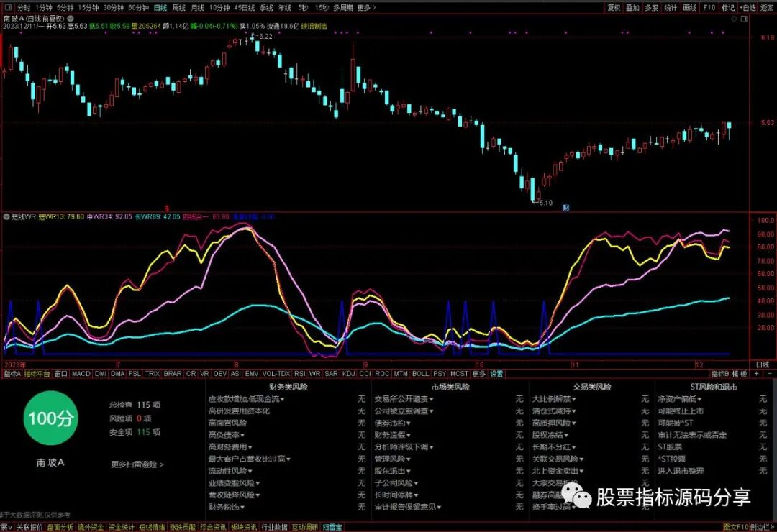Open the 扫雷宝 bottom tab
This screenshot has width=777, height=532.
[332, 527]
